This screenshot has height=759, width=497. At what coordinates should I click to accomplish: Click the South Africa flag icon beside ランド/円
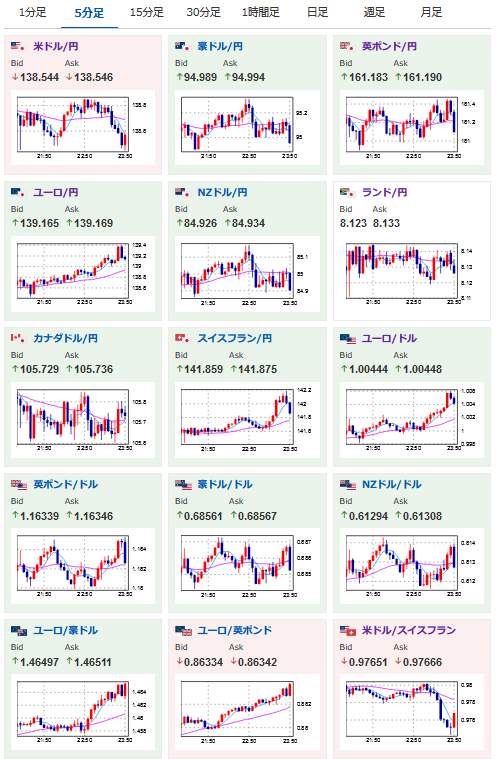click(347, 193)
